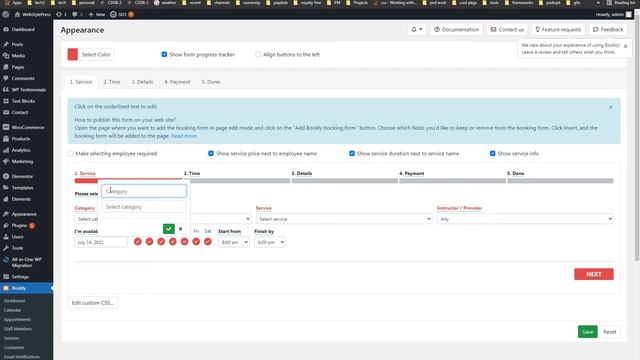This screenshot has height=360, width=640.
Task: Click the Category label text field in popup
Action: [144, 191]
